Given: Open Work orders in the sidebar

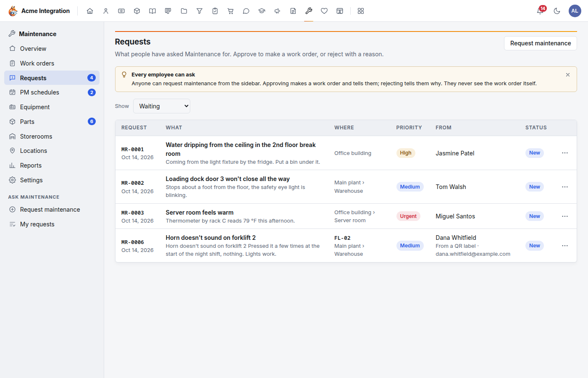Looking at the screenshot, I should (x=52, y=63).
